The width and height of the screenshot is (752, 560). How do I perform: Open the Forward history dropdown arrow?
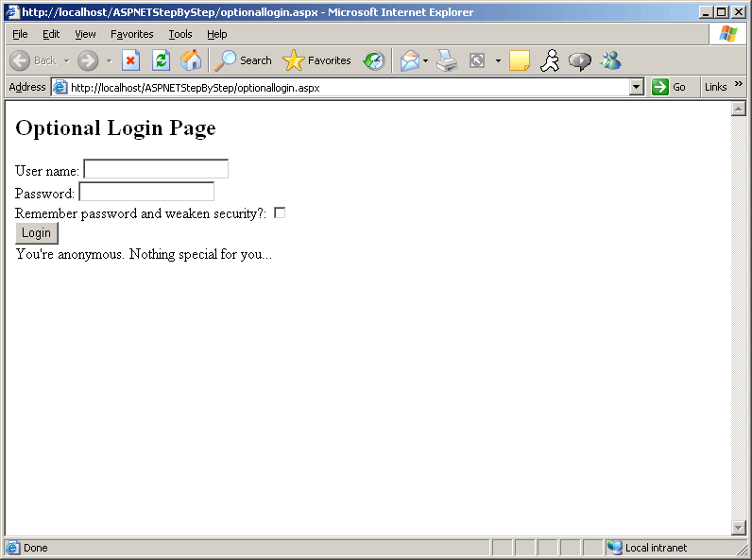110,60
